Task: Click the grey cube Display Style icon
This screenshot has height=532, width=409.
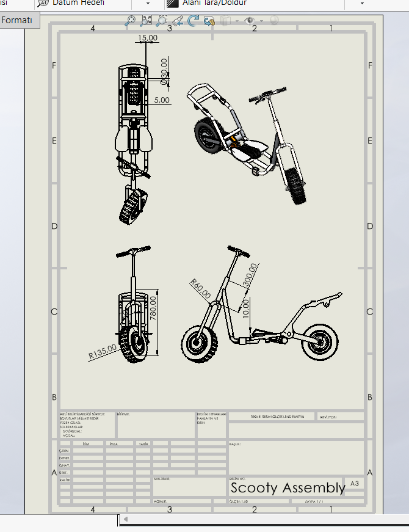Action: 225,21
